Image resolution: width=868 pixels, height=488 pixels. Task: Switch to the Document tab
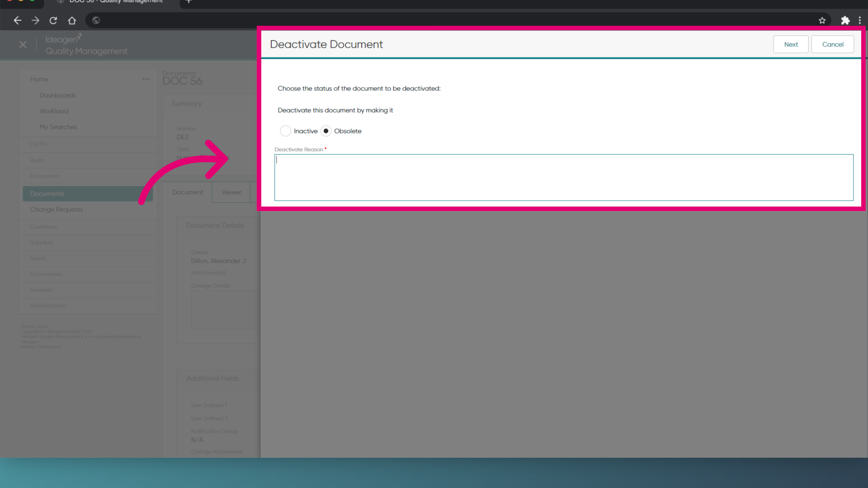187,192
